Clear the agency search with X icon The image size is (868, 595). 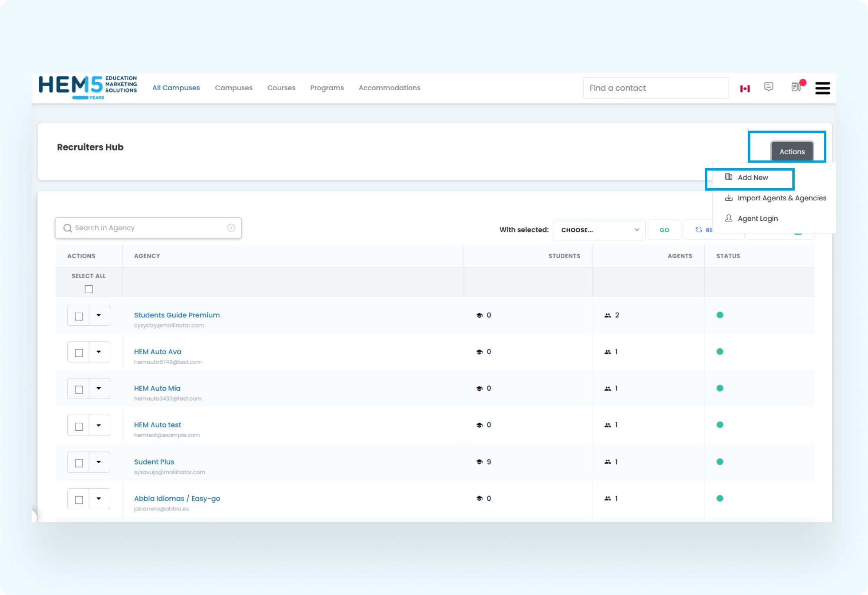[231, 228]
